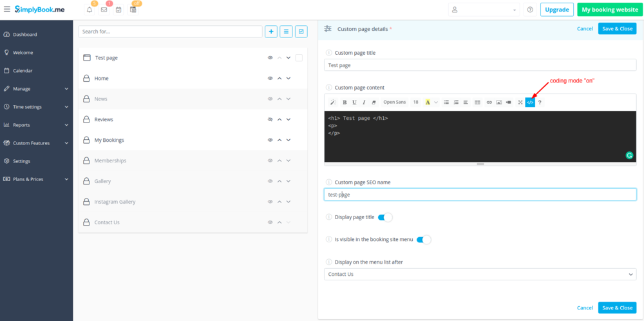Pick the yellow text highlight color swatch
Image resolution: width=644 pixels, height=321 pixels.
pyautogui.click(x=428, y=102)
